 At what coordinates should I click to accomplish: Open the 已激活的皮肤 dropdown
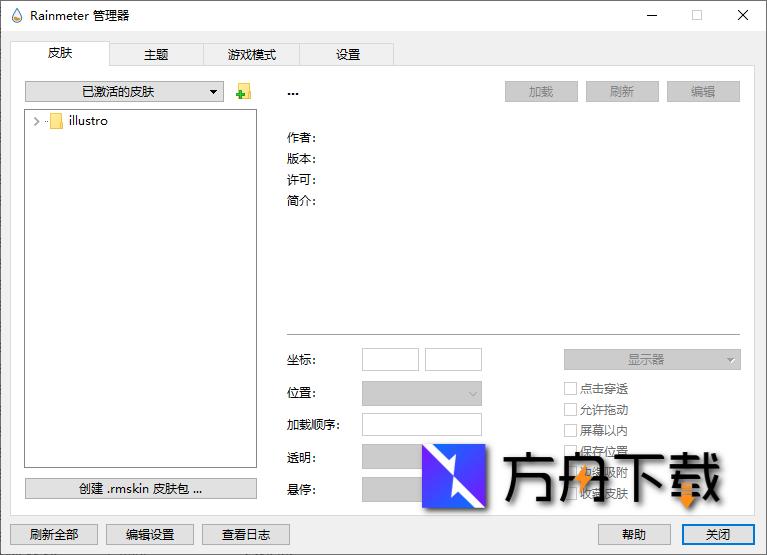point(124,91)
